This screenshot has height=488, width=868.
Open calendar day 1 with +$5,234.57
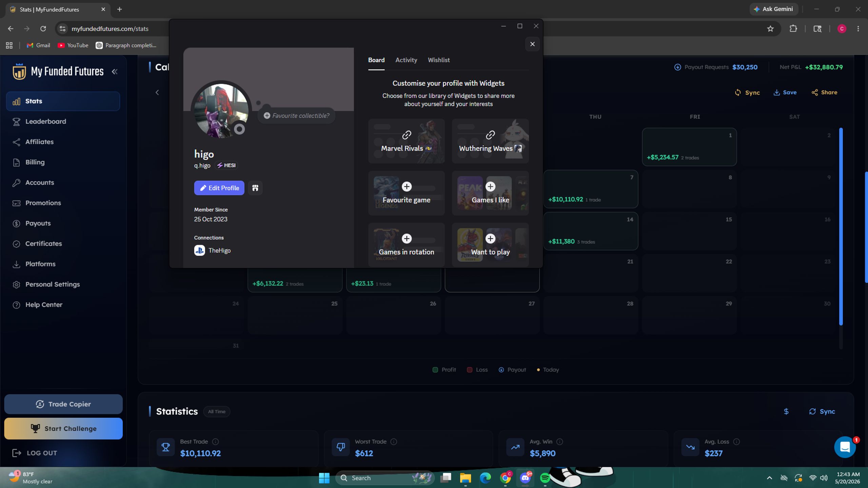coord(689,147)
